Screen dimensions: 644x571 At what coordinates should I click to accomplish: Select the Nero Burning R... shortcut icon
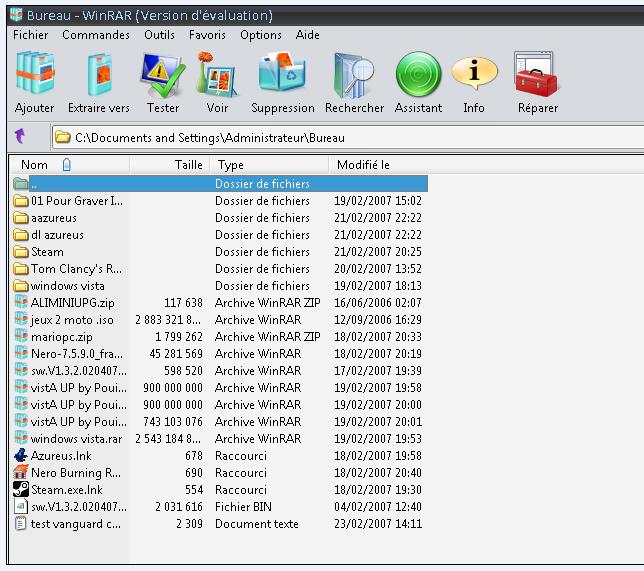pyautogui.click(x=21, y=472)
